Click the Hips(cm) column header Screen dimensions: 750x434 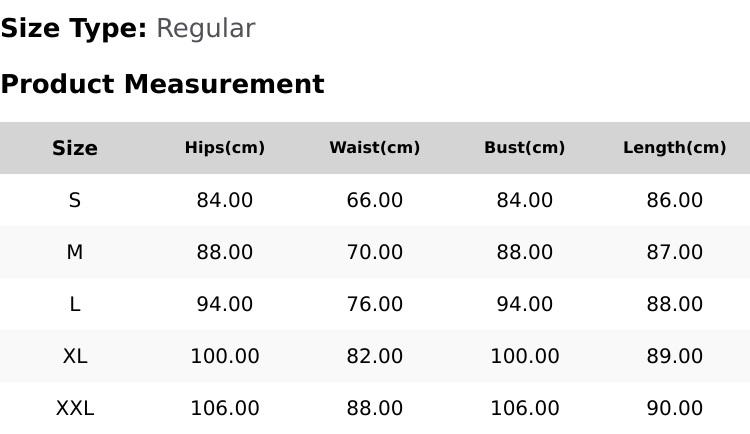coord(225,148)
